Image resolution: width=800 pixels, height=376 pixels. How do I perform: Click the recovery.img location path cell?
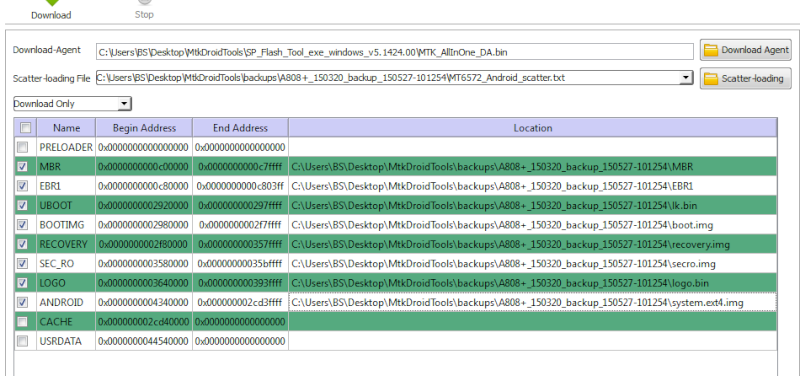pyautogui.click(x=533, y=244)
